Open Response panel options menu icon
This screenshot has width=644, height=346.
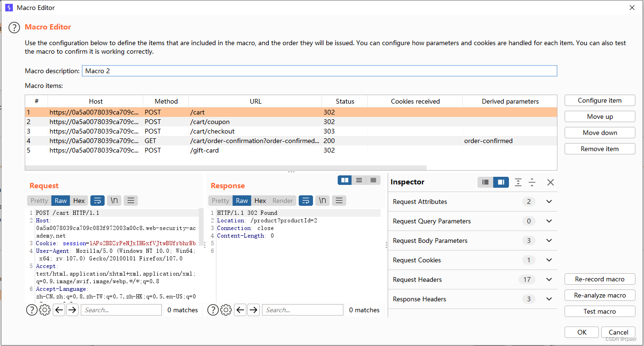click(x=339, y=201)
